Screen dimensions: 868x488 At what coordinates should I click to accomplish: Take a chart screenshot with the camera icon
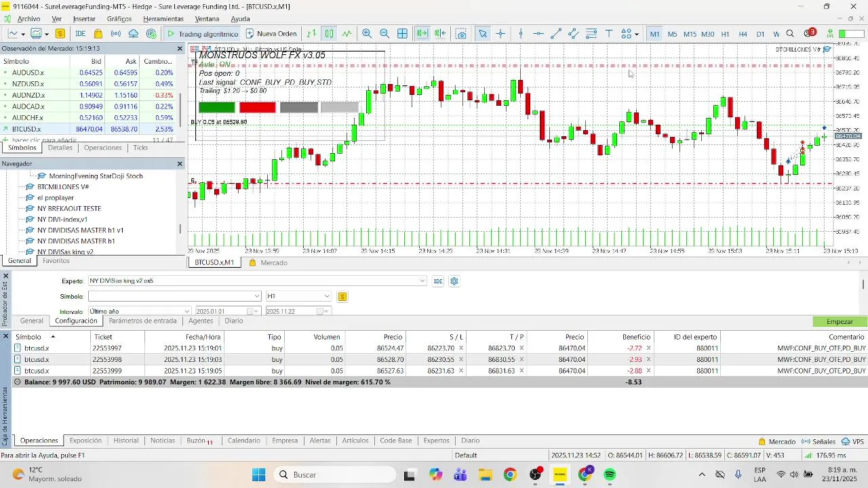(461, 34)
